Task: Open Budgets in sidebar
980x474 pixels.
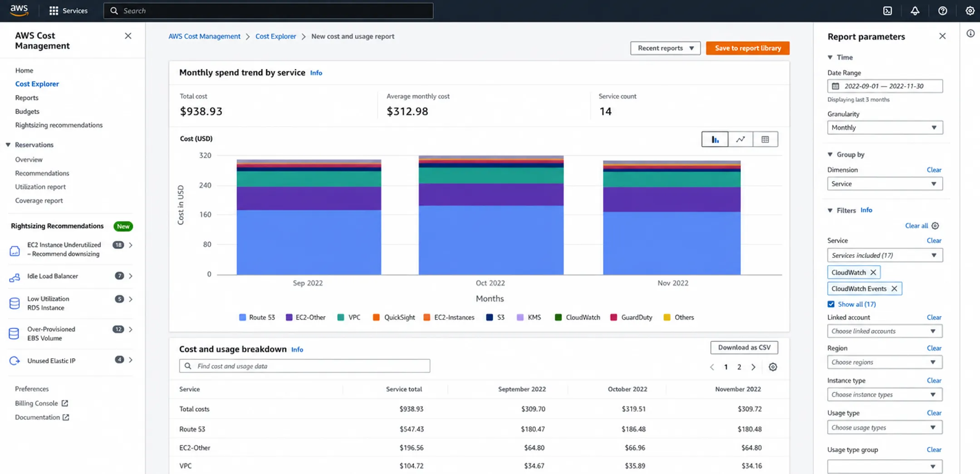Action: (x=27, y=111)
